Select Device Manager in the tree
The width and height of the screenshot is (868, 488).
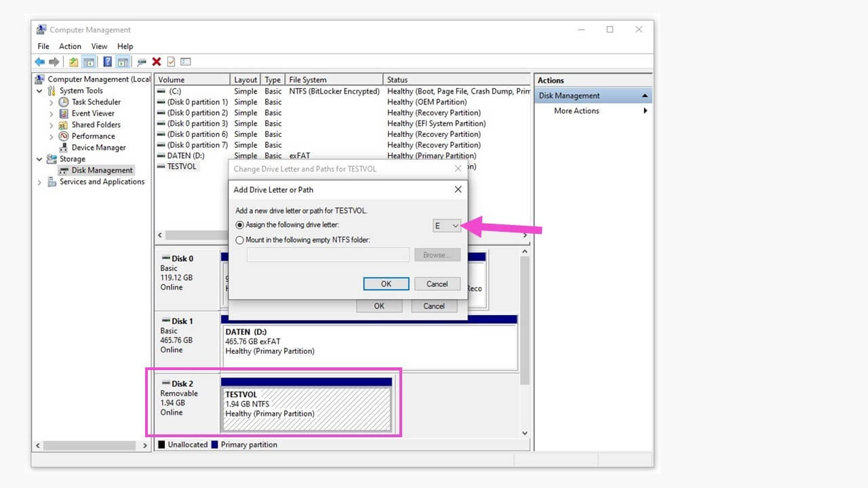pyautogui.click(x=98, y=148)
